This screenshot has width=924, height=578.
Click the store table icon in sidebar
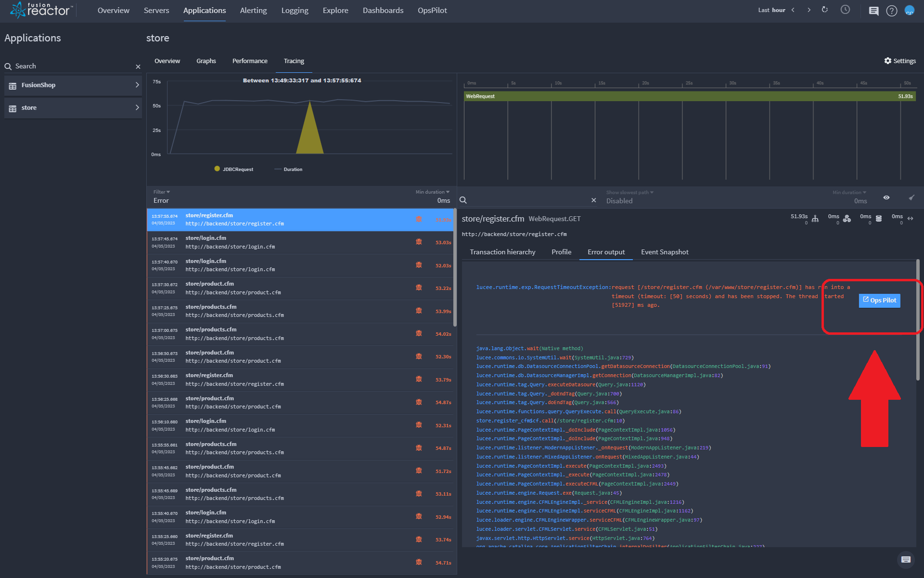pyautogui.click(x=13, y=108)
